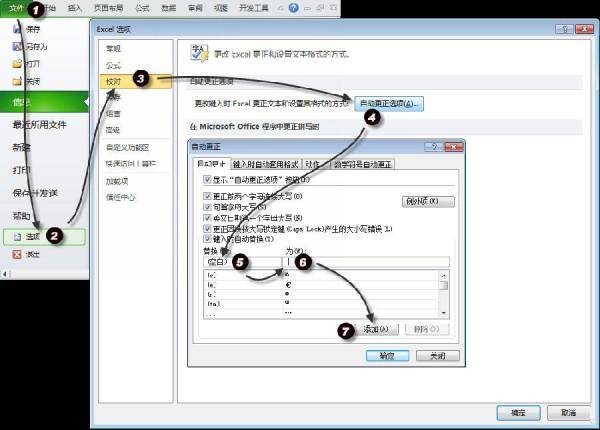Click the 例外项(E) button
The image size is (600, 430).
[427, 201]
